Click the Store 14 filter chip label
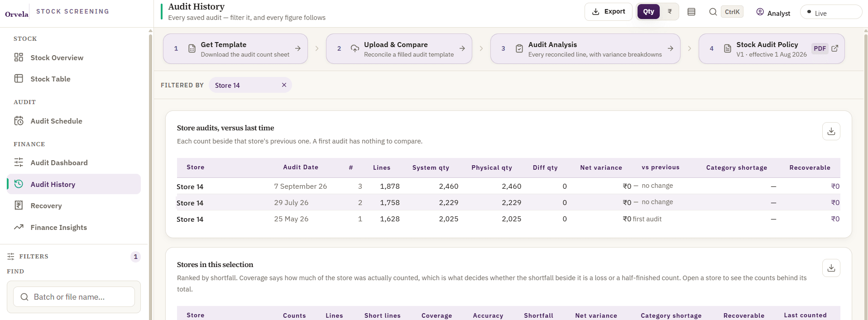868x320 pixels. point(227,86)
